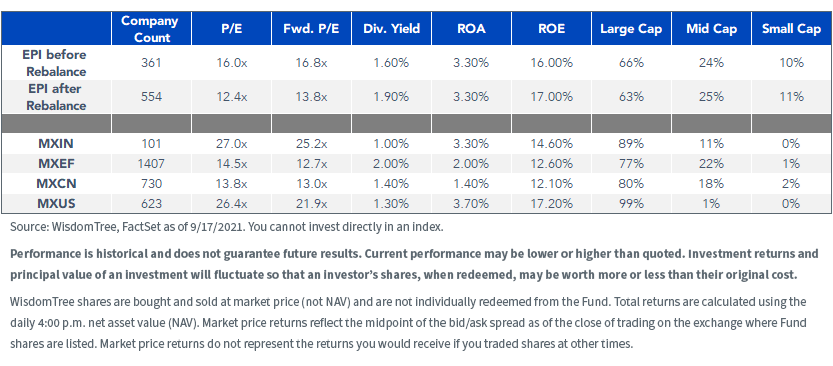Select the Large Cap header cell

point(631,29)
